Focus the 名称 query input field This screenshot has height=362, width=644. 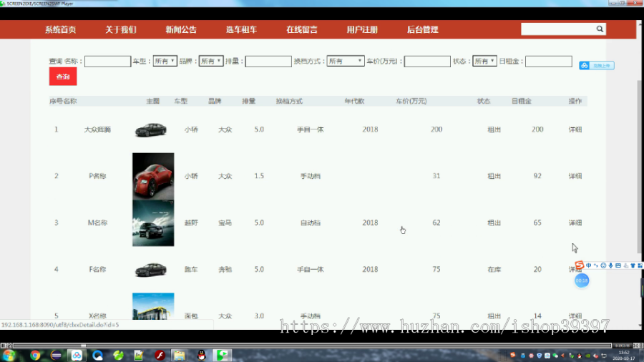(x=107, y=62)
